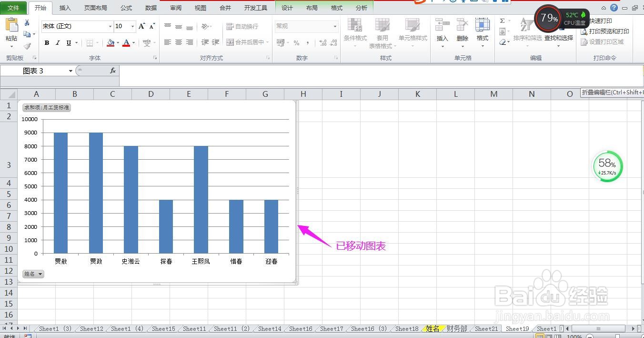Click the decrease indent icon
The width and height of the screenshot is (644, 338).
tap(205, 42)
